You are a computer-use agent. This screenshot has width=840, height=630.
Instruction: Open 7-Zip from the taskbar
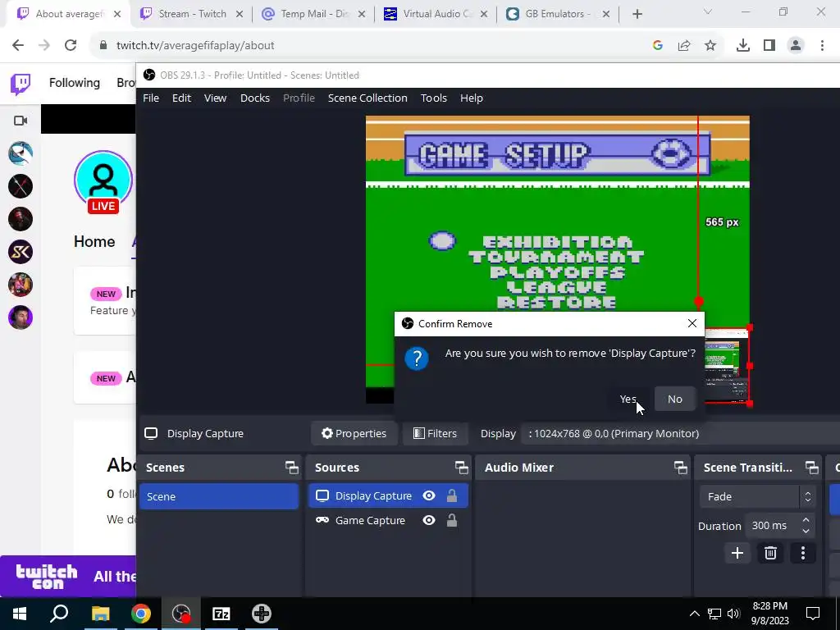tap(221, 614)
